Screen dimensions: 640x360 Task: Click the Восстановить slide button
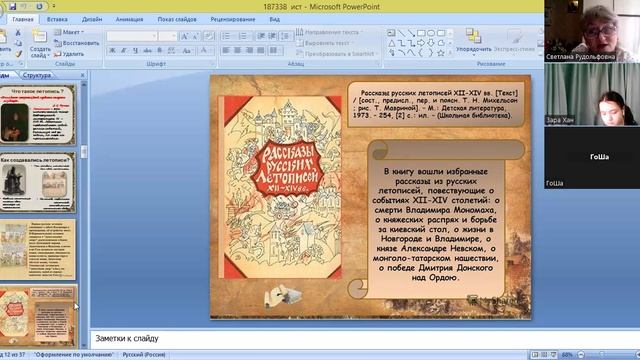click(x=77, y=43)
